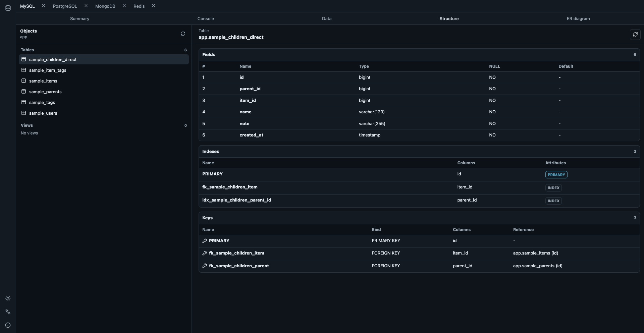Viewport: 644px width, 333px height.
Task: Open the language translation icon
Action: (8, 312)
